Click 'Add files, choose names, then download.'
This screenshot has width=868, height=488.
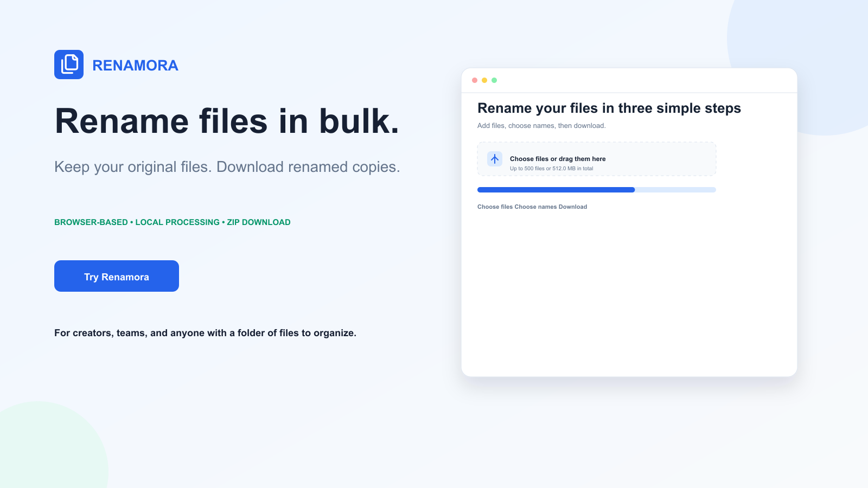click(541, 126)
